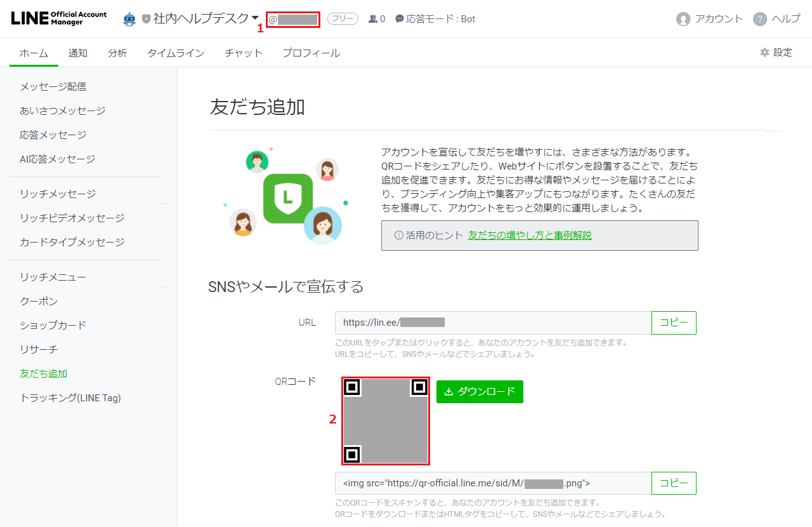Screen dimensions: 812x527
Task: Click the 応答モード : Bot chat status
Action: tap(435, 19)
